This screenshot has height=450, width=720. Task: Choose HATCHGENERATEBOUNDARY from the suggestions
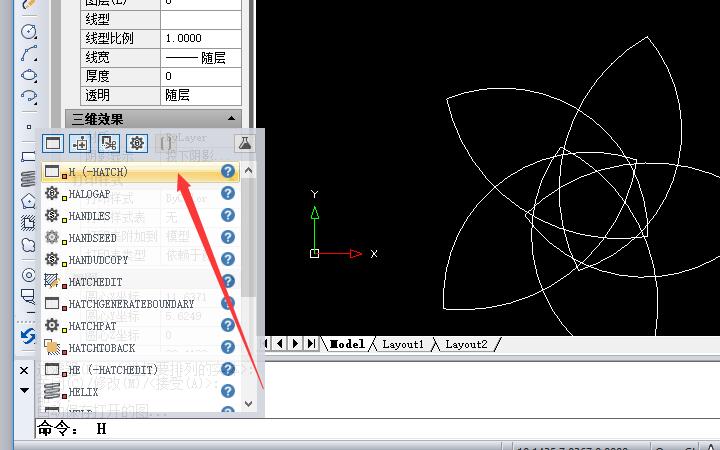130,303
